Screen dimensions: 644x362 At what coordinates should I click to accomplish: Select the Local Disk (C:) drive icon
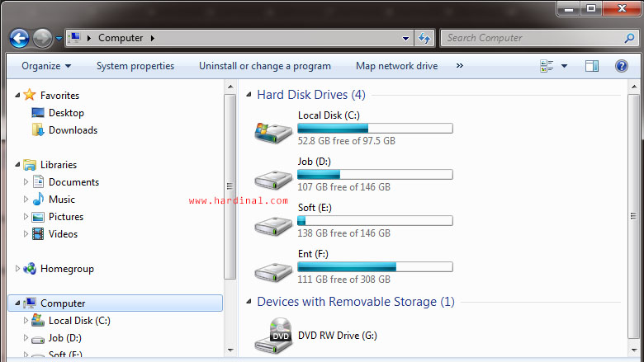273,133
